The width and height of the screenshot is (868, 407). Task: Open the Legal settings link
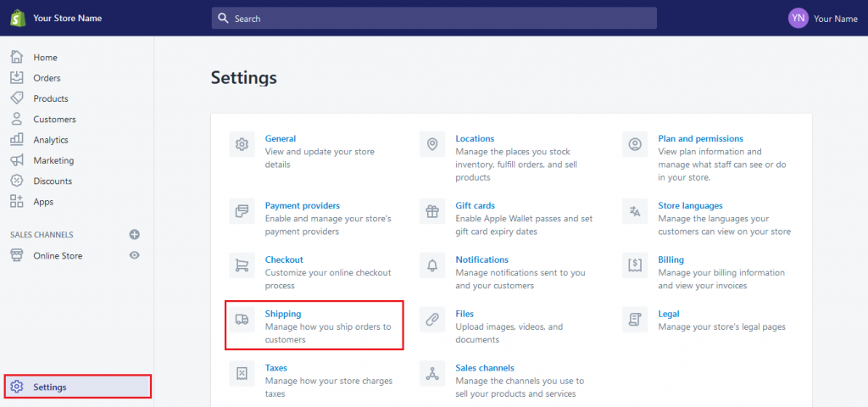click(669, 314)
